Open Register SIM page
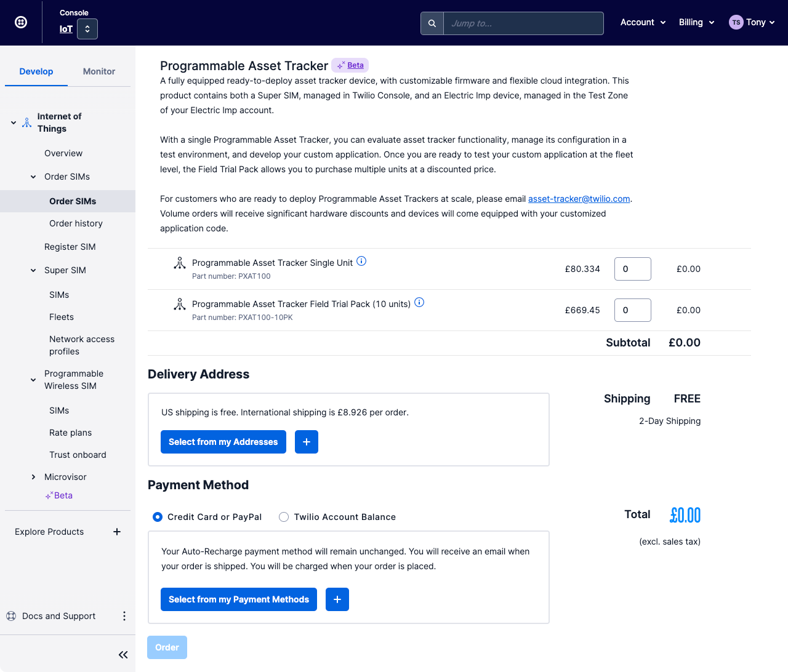The width and height of the screenshot is (788, 672). click(70, 247)
